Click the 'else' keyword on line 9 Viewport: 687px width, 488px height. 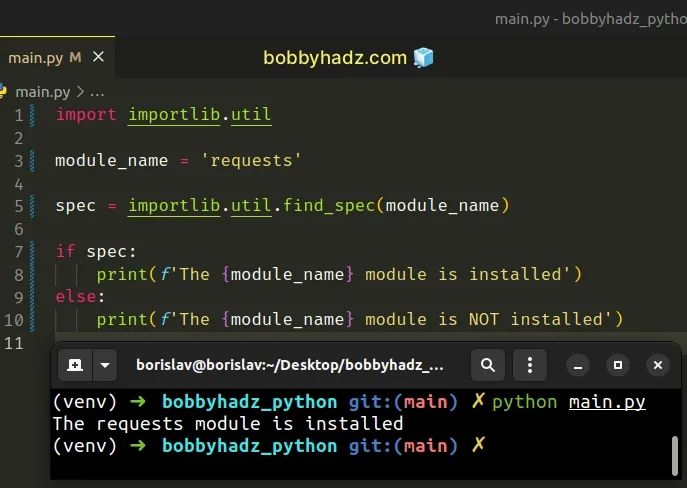point(76,297)
